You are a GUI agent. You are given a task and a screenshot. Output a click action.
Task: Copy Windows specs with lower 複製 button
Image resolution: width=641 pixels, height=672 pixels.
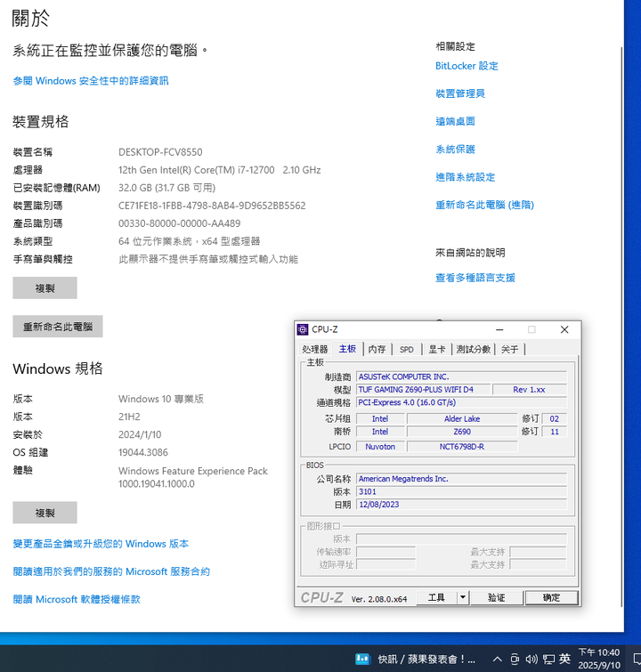45,513
